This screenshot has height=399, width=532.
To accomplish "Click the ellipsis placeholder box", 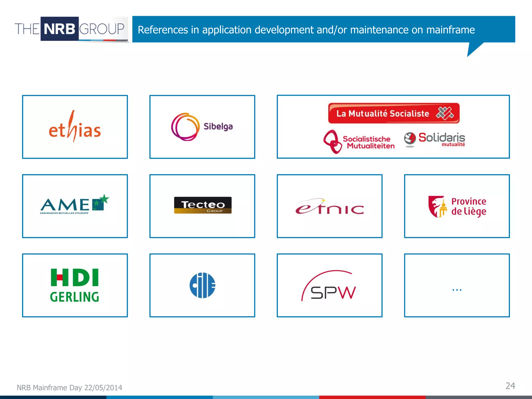I will [x=457, y=285].
